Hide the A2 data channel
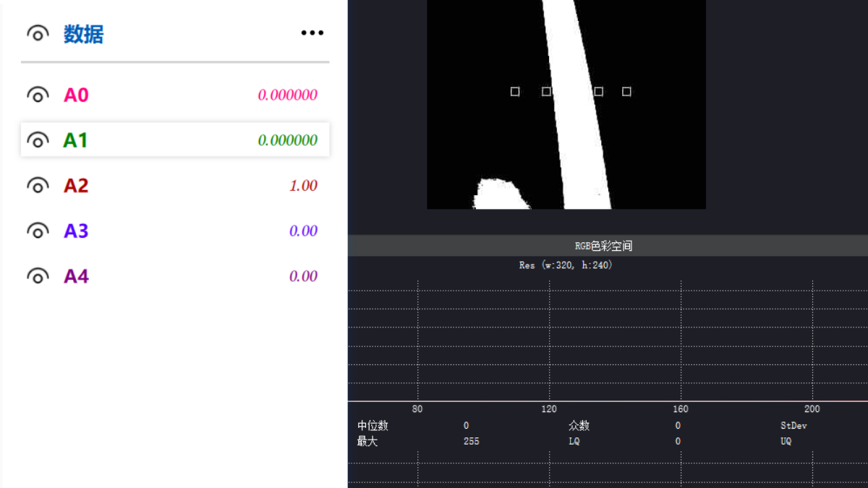This screenshot has width=868, height=488. pyautogui.click(x=38, y=185)
